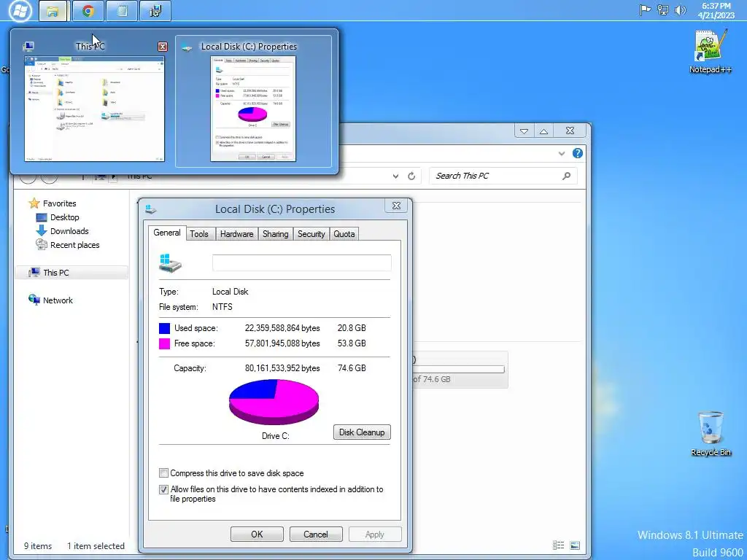
Task: Open the volume speaker tray icon
Action: click(x=681, y=10)
